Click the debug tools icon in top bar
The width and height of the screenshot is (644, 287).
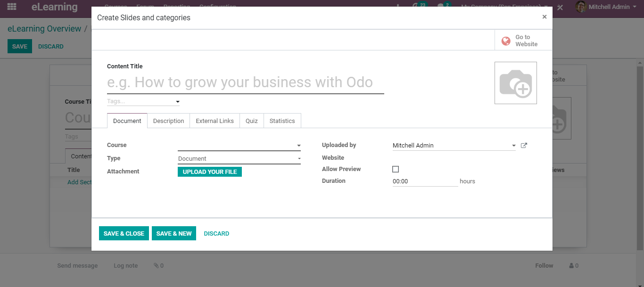pyautogui.click(x=560, y=7)
